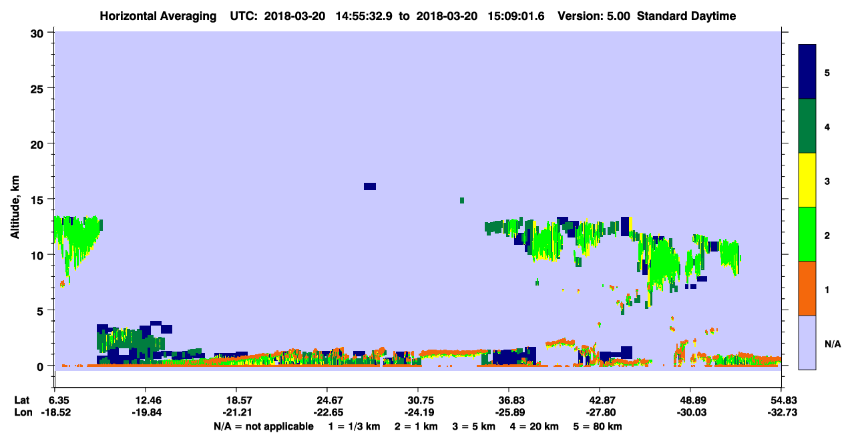This screenshot has height=445, width=868.
Task: Click latitude value 36.83
Action: (x=509, y=400)
